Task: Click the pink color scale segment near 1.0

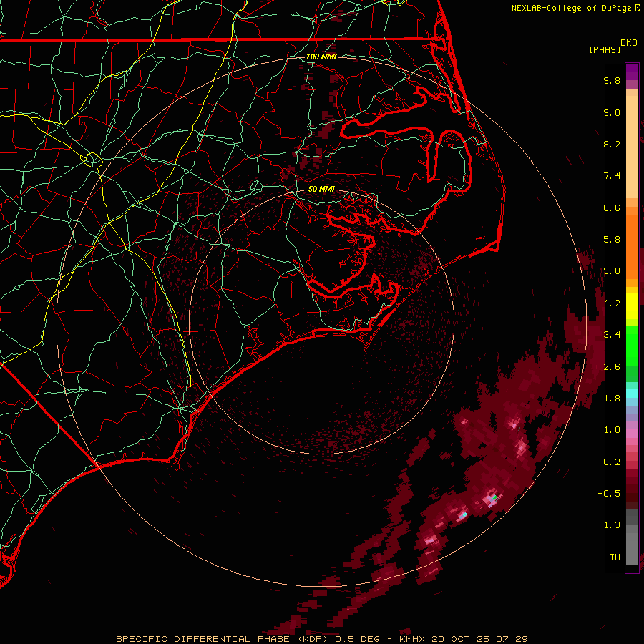Action: point(632,434)
